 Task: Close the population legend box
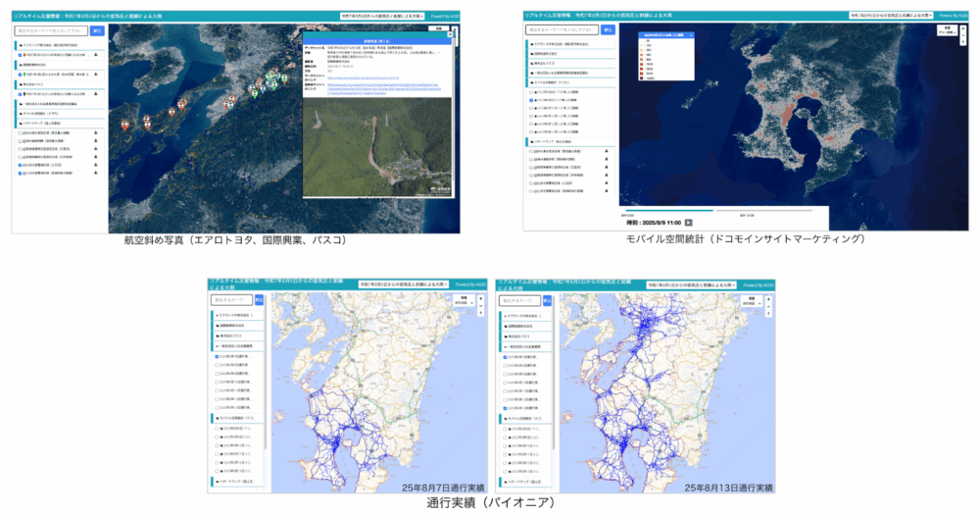[x=693, y=34]
